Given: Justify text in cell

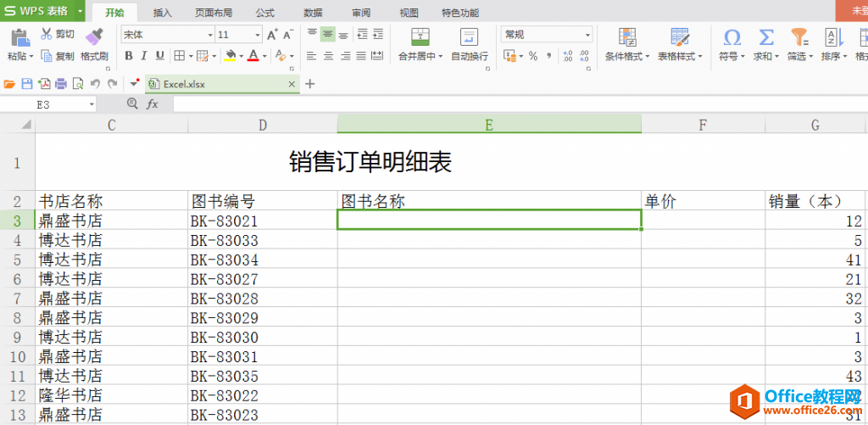Looking at the screenshot, I should [x=361, y=55].
